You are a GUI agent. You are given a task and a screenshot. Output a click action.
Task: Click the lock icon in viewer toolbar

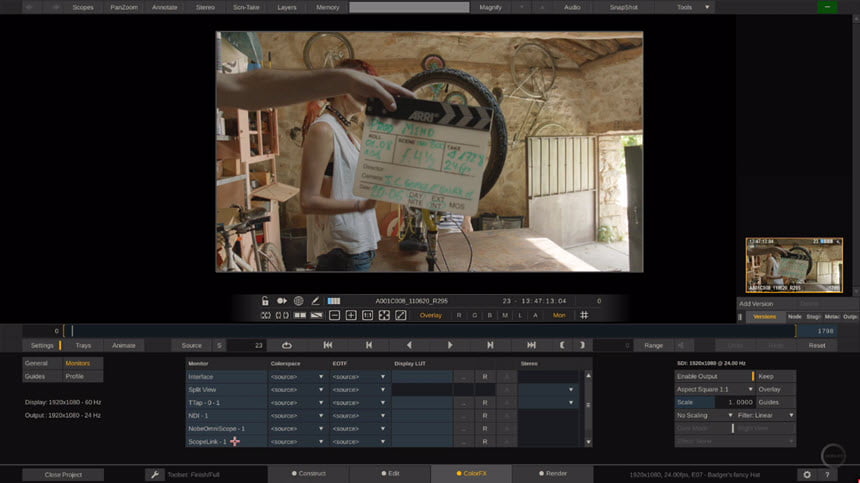(x=265, y=301)
